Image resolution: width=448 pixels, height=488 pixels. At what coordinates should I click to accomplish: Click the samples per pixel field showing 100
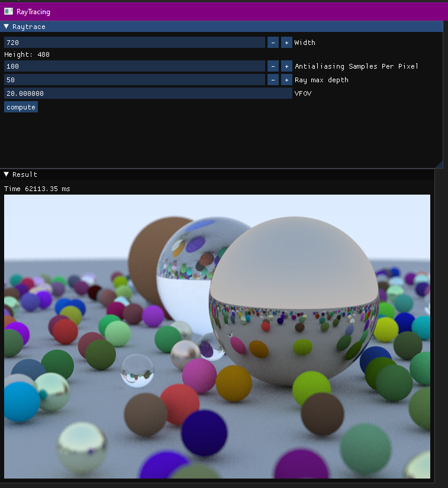pyautogui.click(x=134, y=66)
